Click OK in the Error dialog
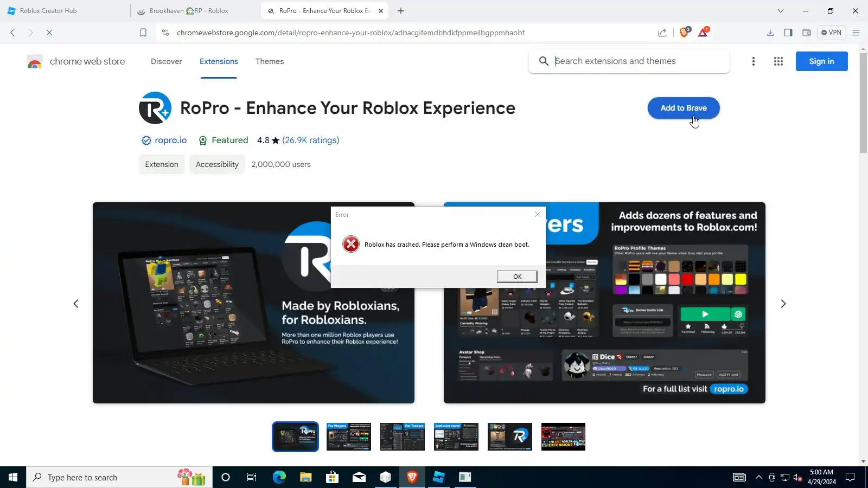This screenshot has height=488, width=868. pyautogui.click(x=517, y=277)
